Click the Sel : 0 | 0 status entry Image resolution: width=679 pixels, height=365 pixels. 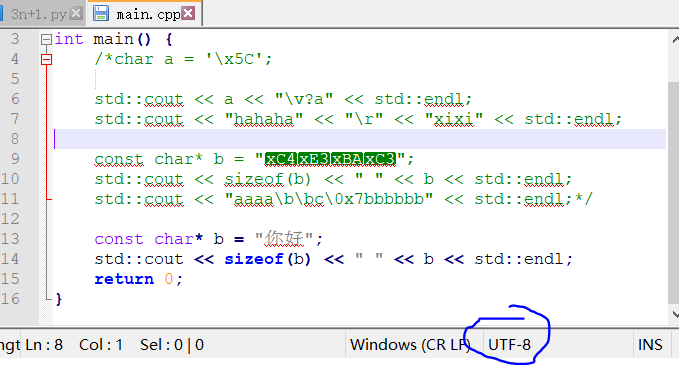coord(172,345)
